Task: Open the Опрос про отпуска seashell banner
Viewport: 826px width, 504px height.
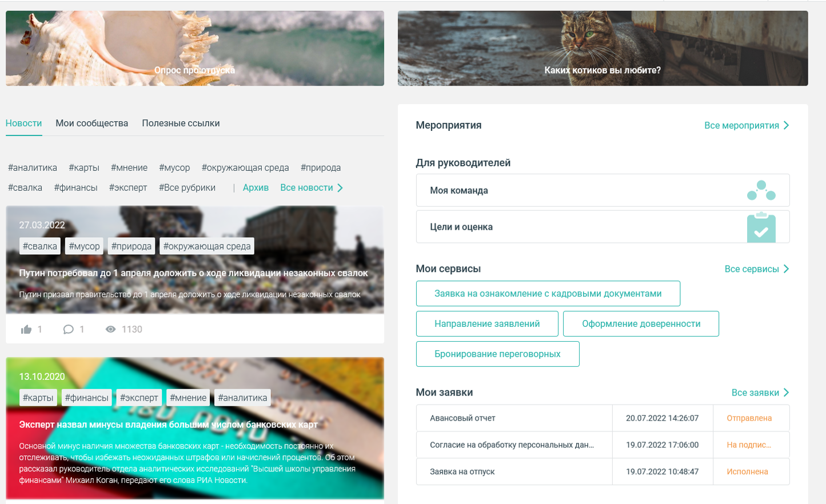Action: [x=194, y=49]
